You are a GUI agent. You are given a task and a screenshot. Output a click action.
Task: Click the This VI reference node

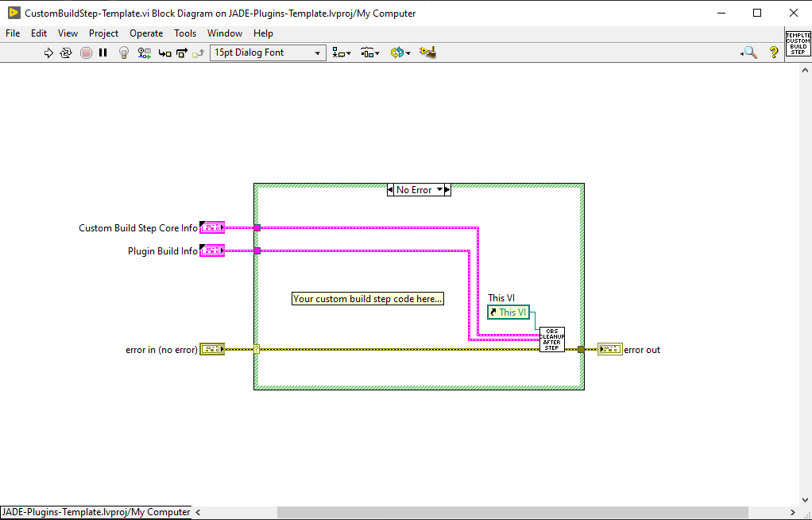[x=508, y=312]
